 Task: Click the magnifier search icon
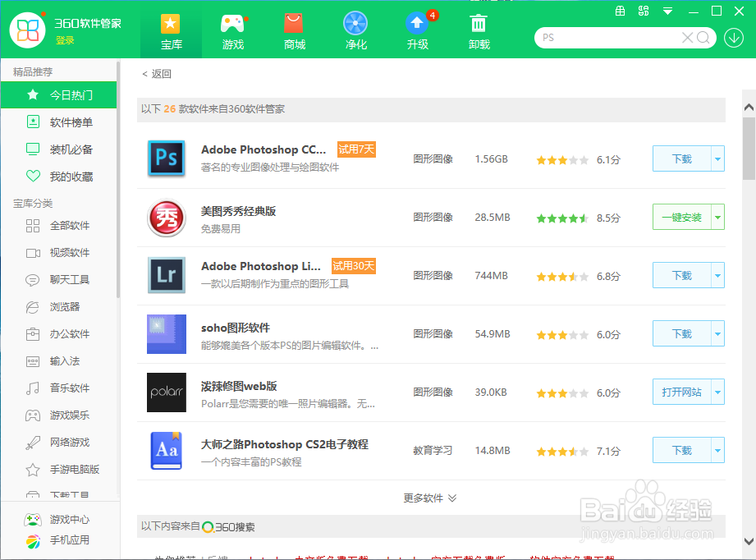tap(703, 38)
